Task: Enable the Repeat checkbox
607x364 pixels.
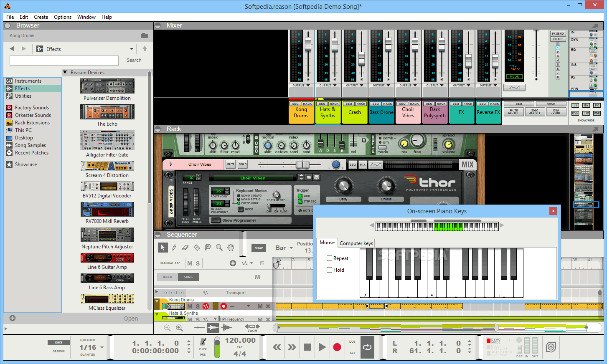Action: (x=330, y=258)
